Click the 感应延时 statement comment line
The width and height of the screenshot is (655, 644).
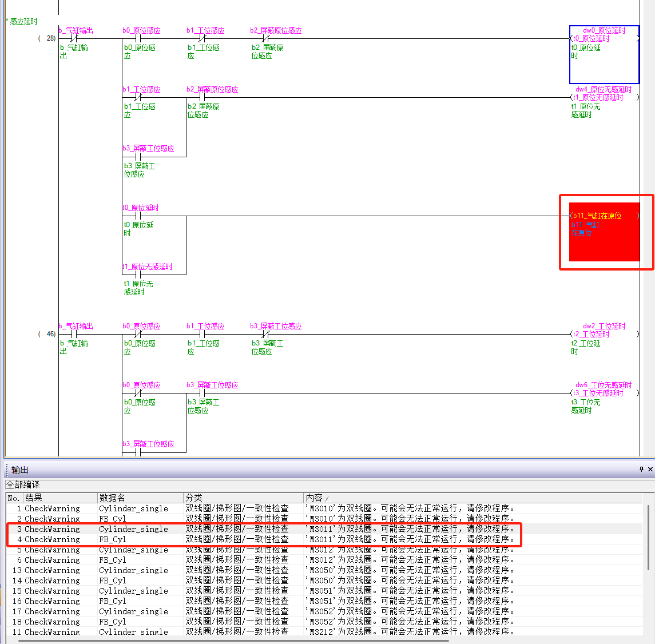pos(23,21)
